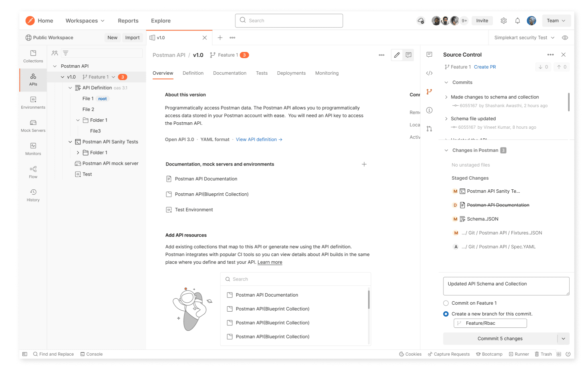Click the sync cloud status icon

pyautogui.click(x=421, y=21)
